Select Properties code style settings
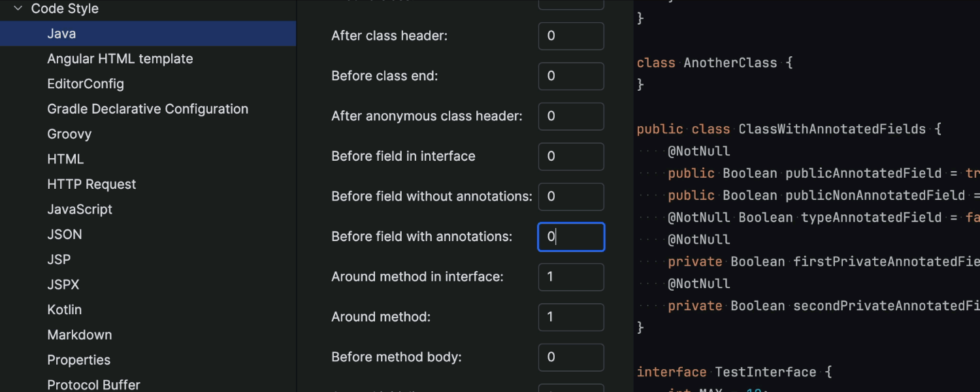Image resolution: width=980 pixels, height=392 pixels. click(x=78, y=359)
